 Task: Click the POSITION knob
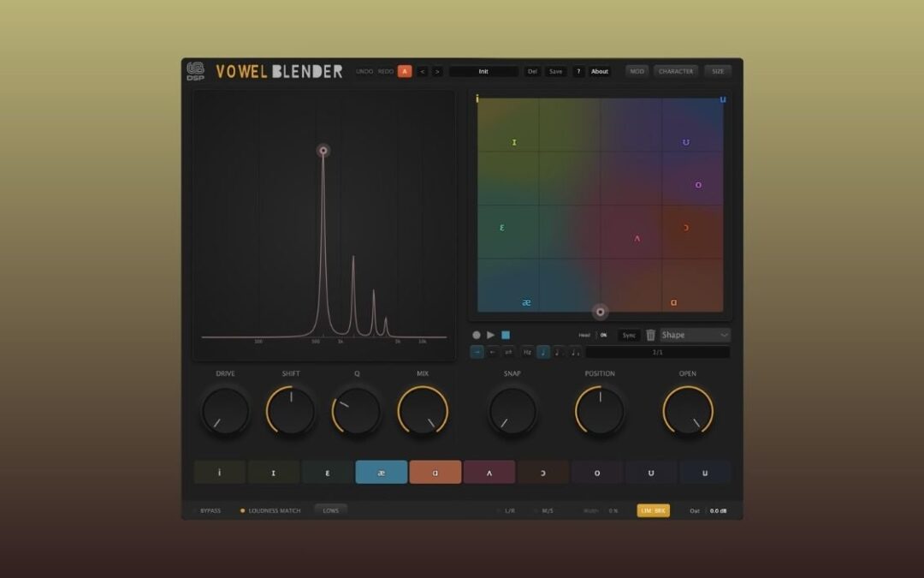tap(600, 411)
